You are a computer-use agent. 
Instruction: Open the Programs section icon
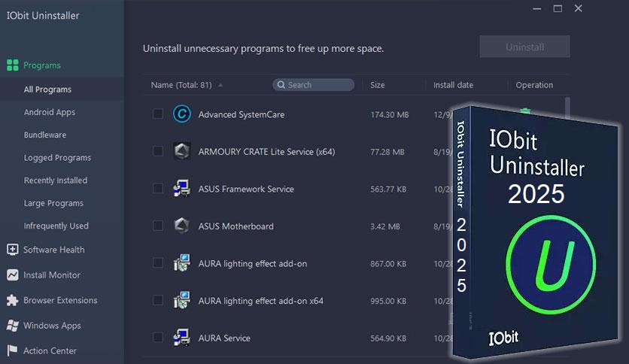pyautogui.click(x=13, y=65)
